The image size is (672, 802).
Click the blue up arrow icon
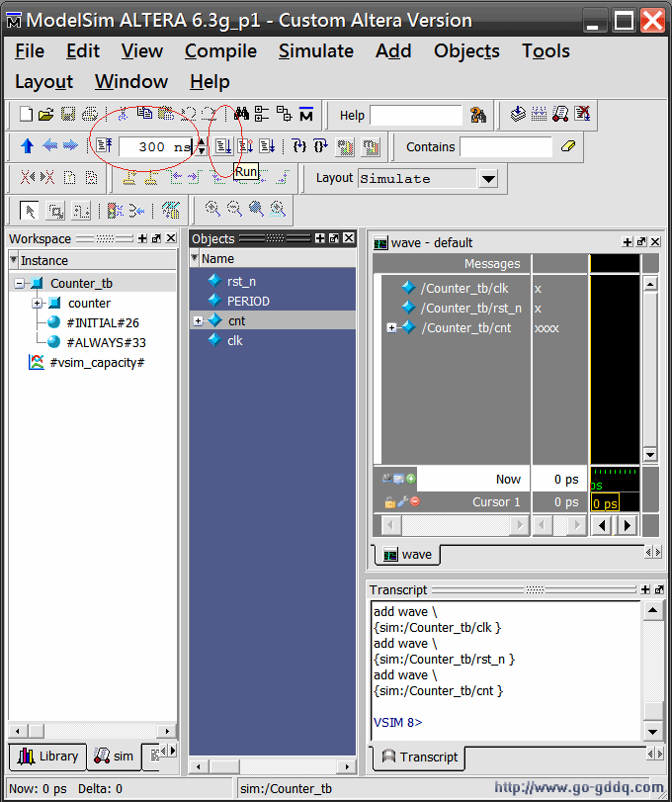27,146
